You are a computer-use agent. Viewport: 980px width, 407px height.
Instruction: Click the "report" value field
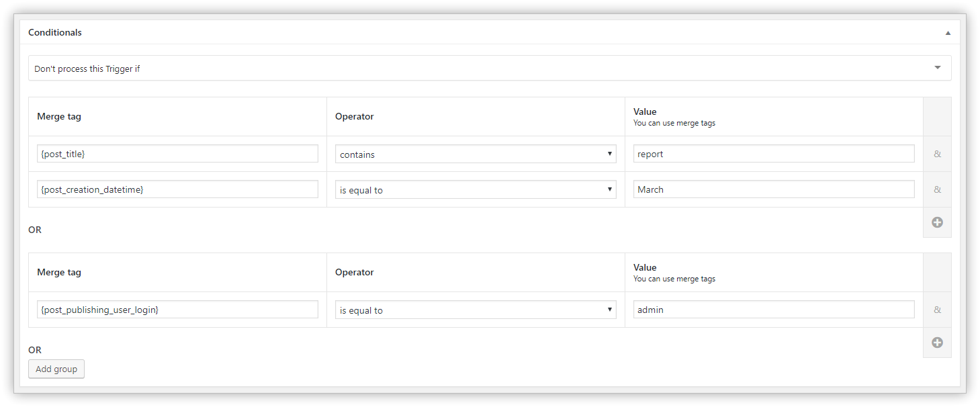tap(774, 154)
